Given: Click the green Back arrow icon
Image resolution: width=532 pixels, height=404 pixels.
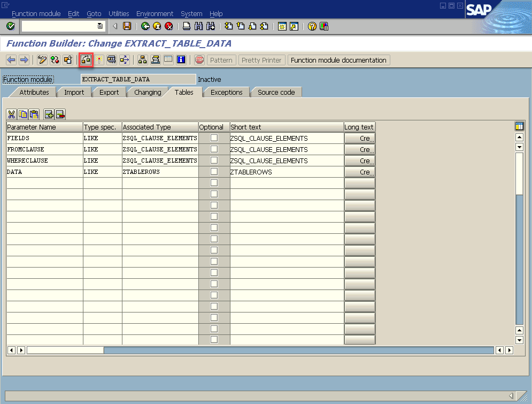Looking at the screenshot, I should [x=145, y=26].
